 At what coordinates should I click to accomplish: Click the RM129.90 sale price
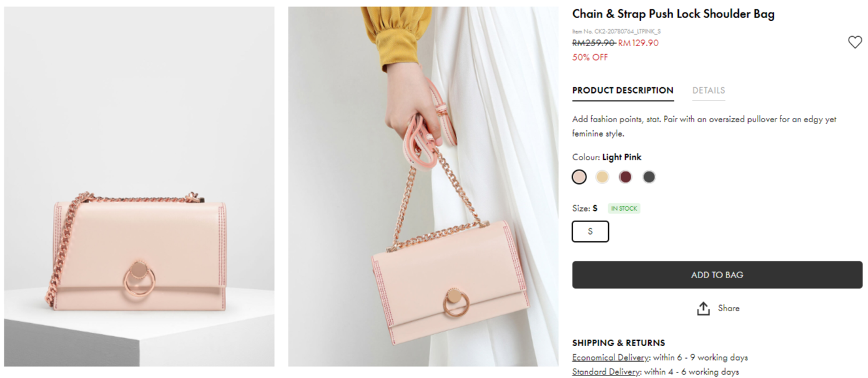tap(638, 43)
